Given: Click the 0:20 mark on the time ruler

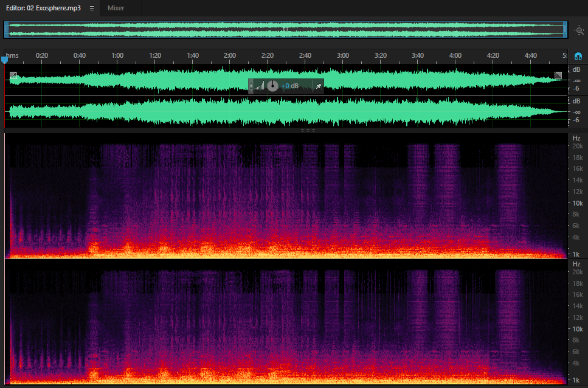Looking at the screenshot, I should 41,55.
